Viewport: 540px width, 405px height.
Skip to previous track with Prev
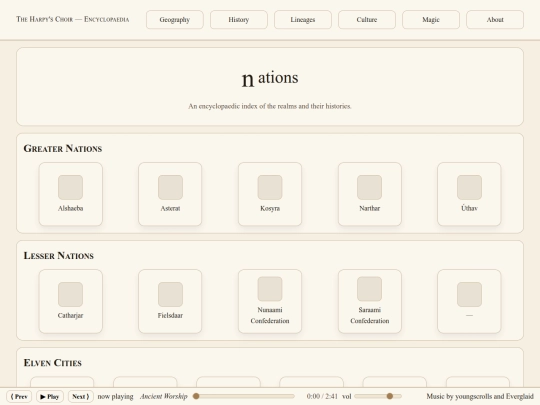(19, 397)
